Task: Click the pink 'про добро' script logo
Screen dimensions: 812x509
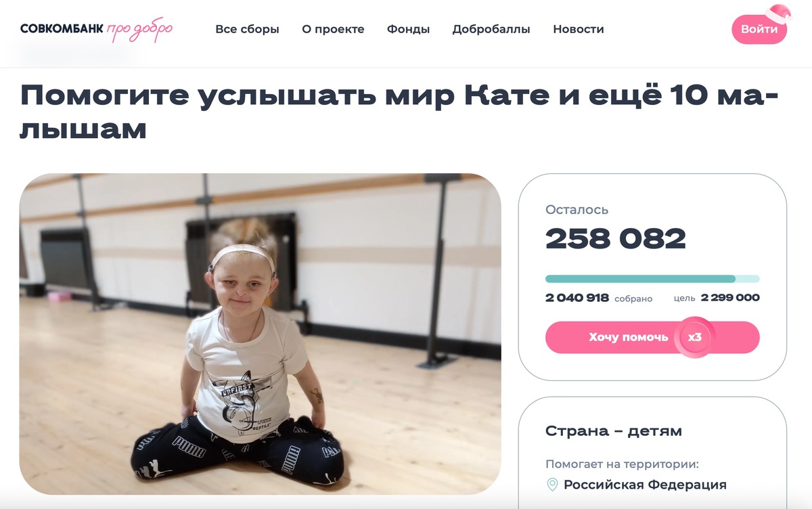Action: (140, 30)
